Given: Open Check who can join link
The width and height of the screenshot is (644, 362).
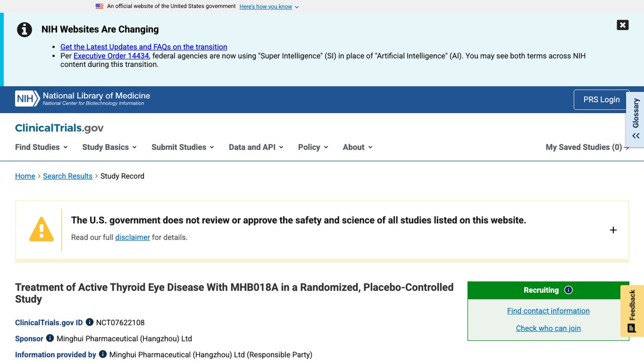Looking at the screenshot, I should pos(548,328).
